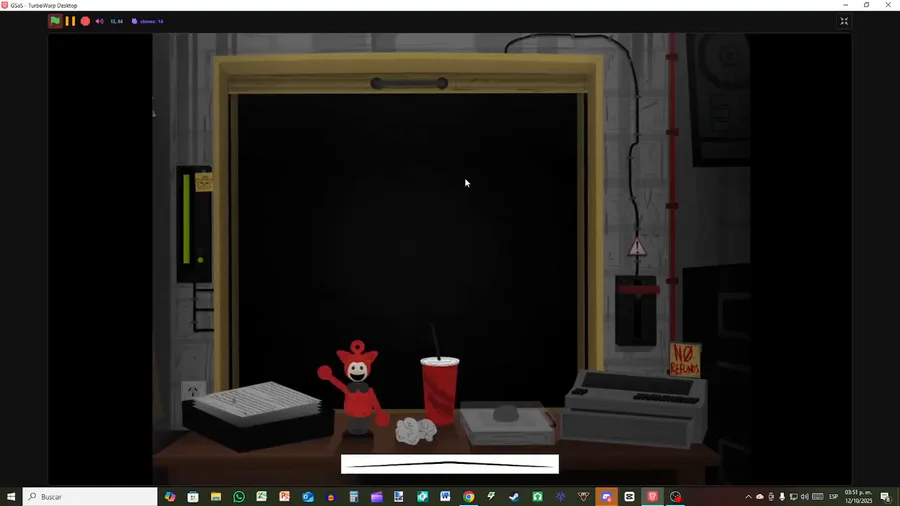Click the cloud tray icon
The width and height of the screenshot is (900, 506).
click(759, 497)
